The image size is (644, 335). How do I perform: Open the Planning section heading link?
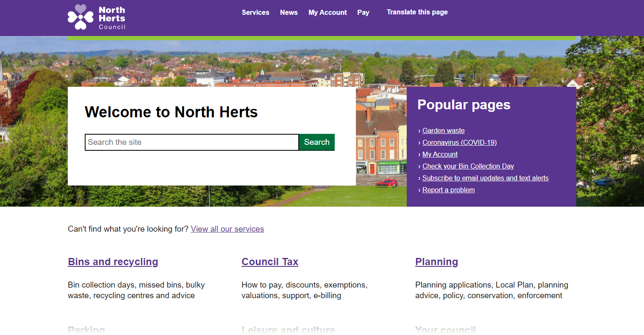tap(437, 262)
